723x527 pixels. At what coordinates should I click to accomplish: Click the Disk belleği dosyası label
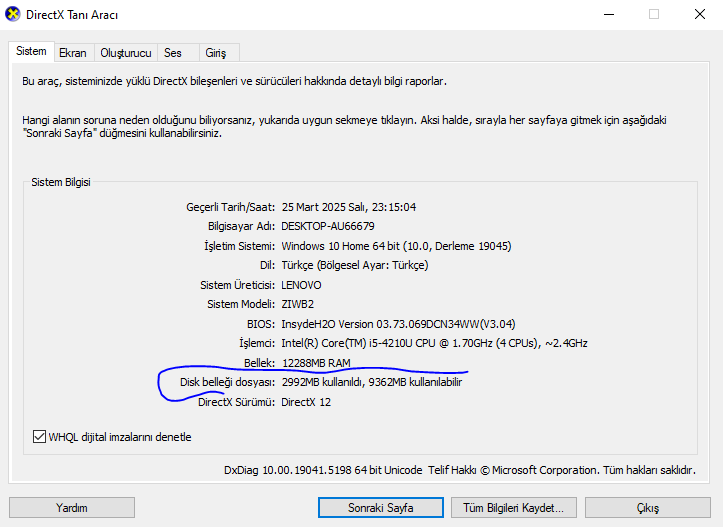[x=227, y=382]
